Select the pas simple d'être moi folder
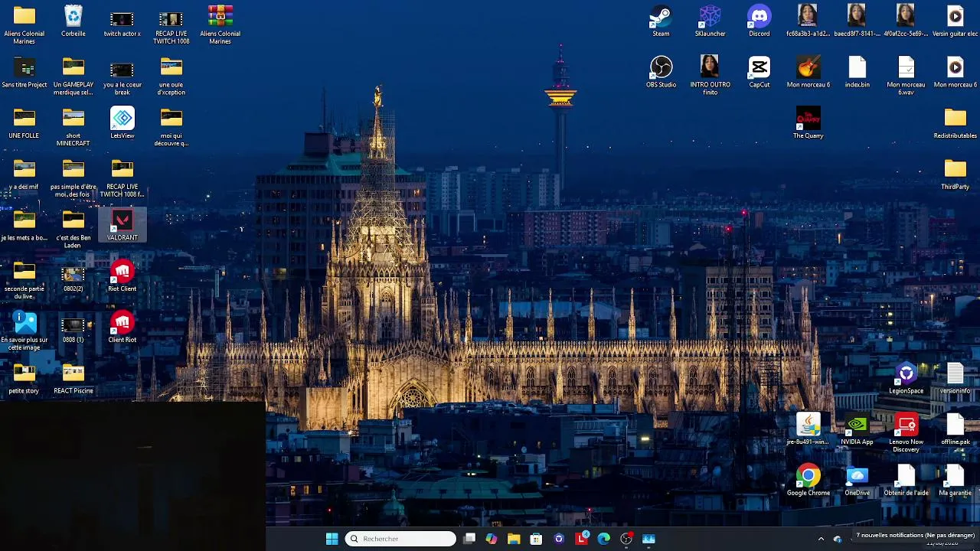The height and width of the screenshot is (551, 980). (73, 170)
